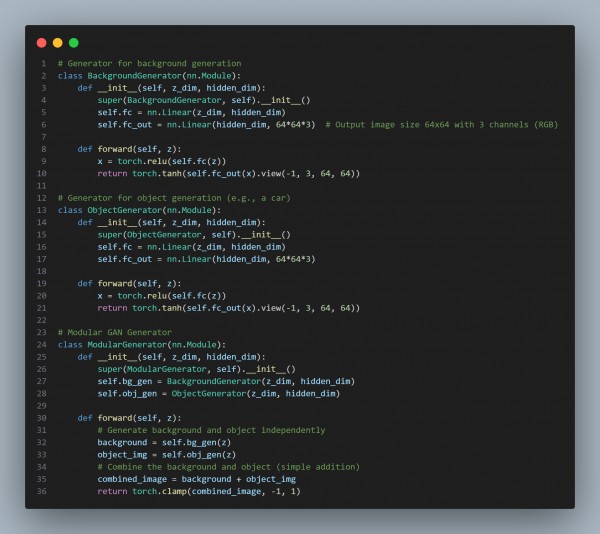The image size is (600, 534).
Task: Click comment '# Modular GAN Generator'
Action: [115, 333]
